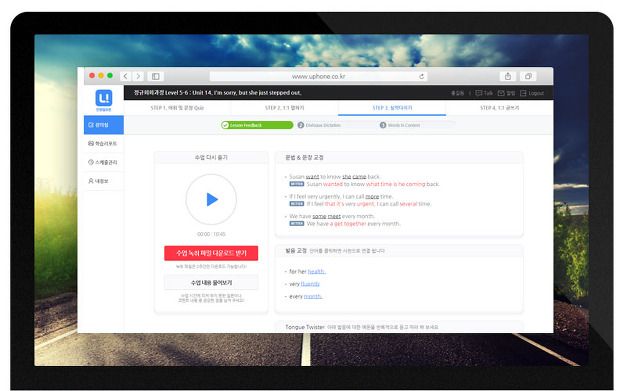Screen dimensions: 620x391
Task: Click the better tag before "If I feel that"
Action: coord(297,204)
